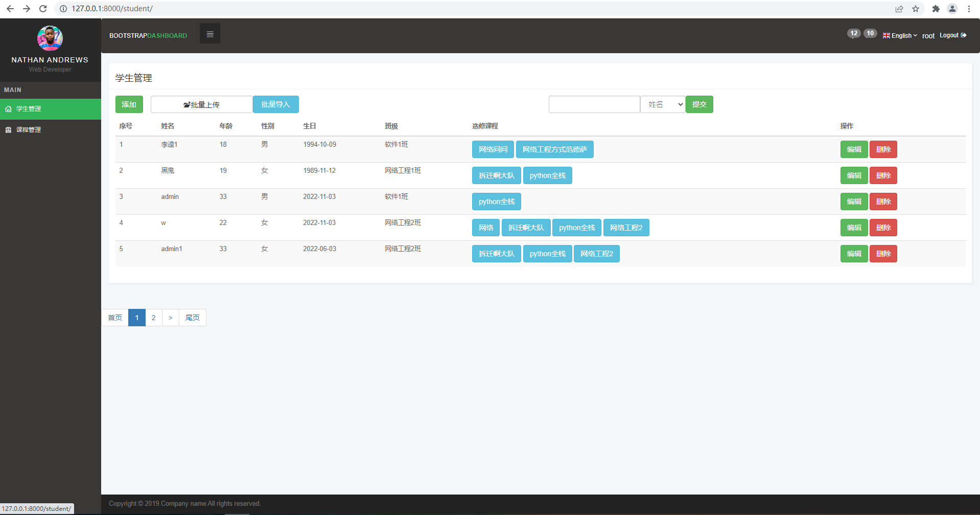Expand the 姓名 search field selector
Image resolution: width=980 pixels, height=515 pixels.
(663, 104)
